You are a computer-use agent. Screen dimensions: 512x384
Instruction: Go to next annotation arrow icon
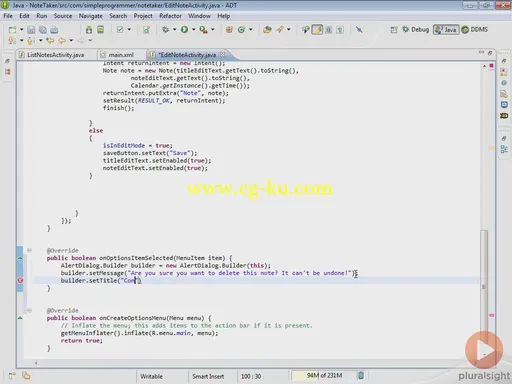(12, 41)
